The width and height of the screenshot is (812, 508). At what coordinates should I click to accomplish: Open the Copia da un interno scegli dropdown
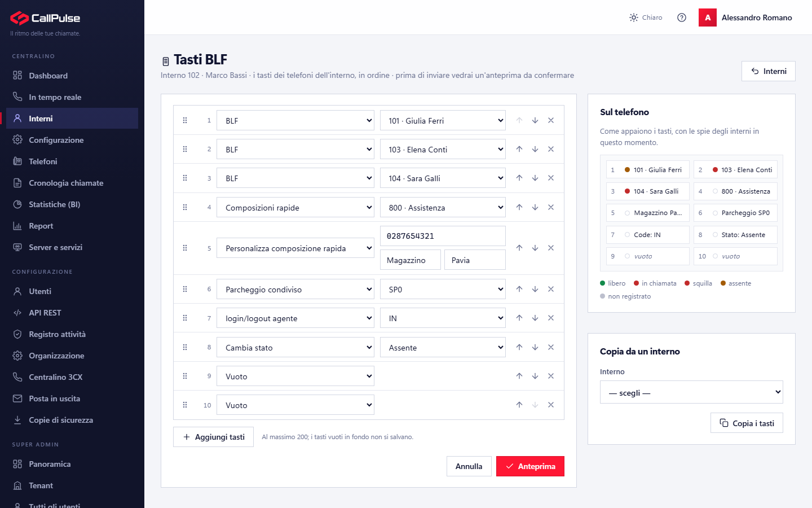pos(691,392)
